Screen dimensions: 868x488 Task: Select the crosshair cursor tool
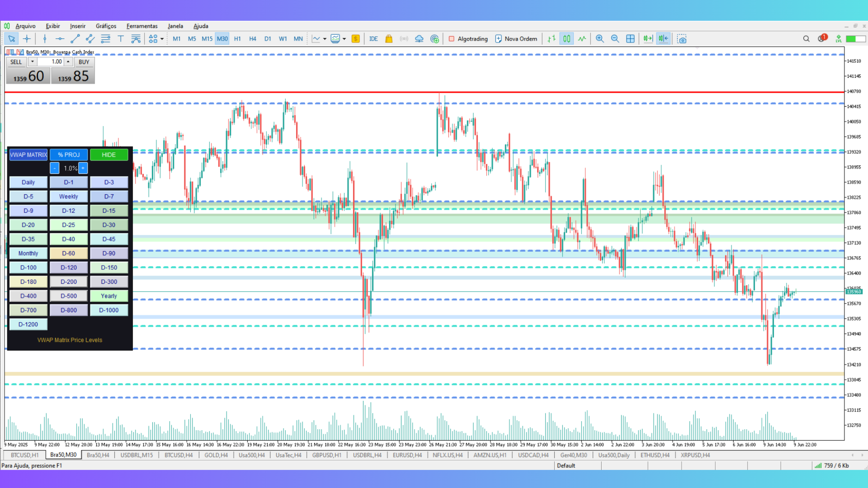pos(27,39)
